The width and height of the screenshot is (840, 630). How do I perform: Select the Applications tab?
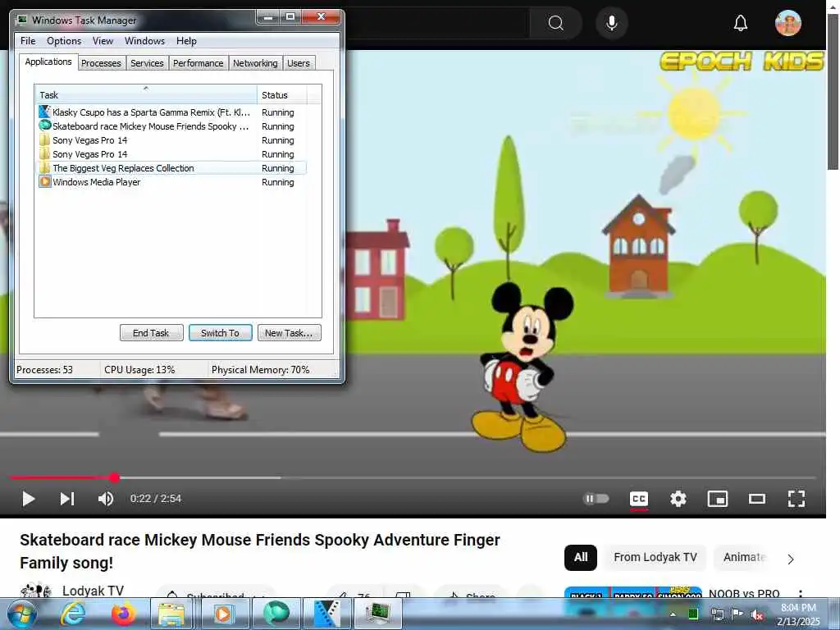click(x=48, y=62)
